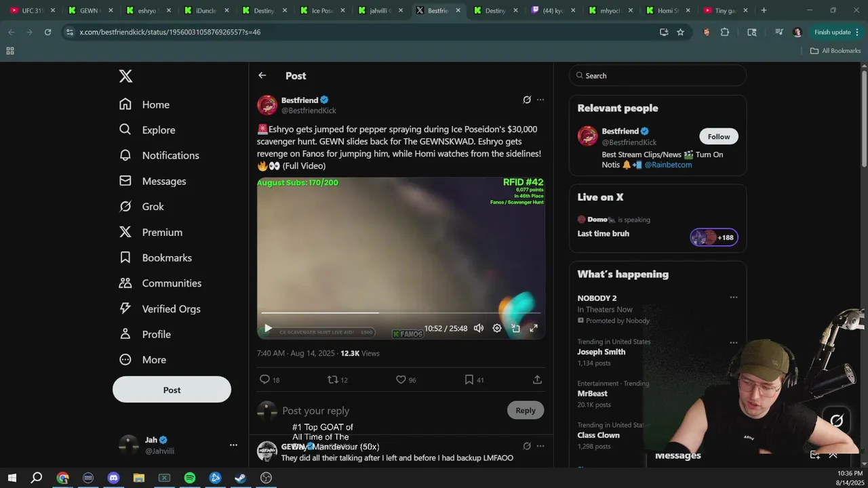Screen dimensions: 868x488
Task: Click the Reply button
Action: tap(526, 410)
